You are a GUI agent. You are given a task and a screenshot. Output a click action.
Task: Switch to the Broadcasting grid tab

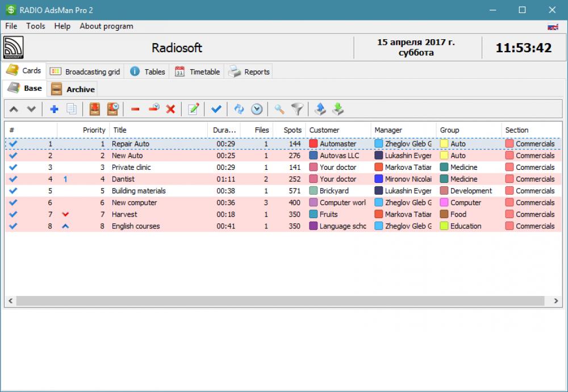85,71
